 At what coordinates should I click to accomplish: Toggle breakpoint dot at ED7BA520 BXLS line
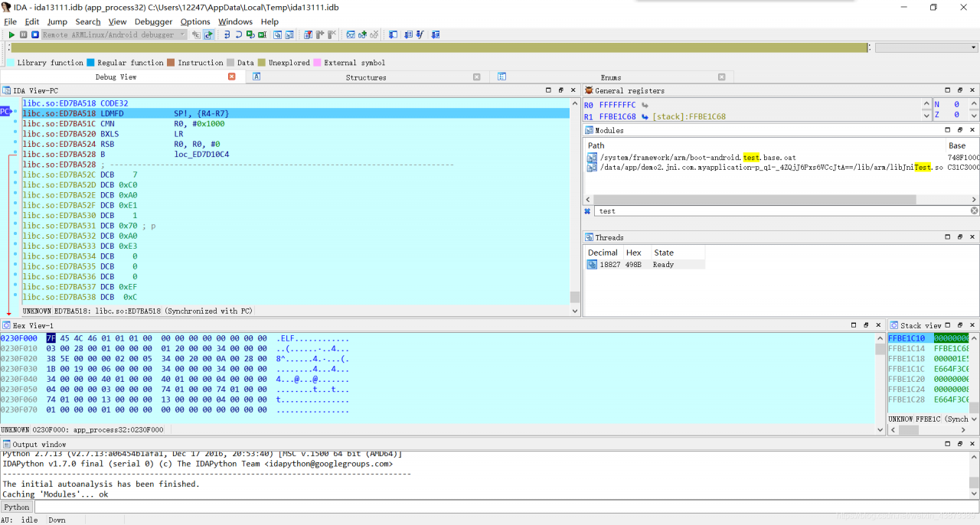tap(15, 133)
